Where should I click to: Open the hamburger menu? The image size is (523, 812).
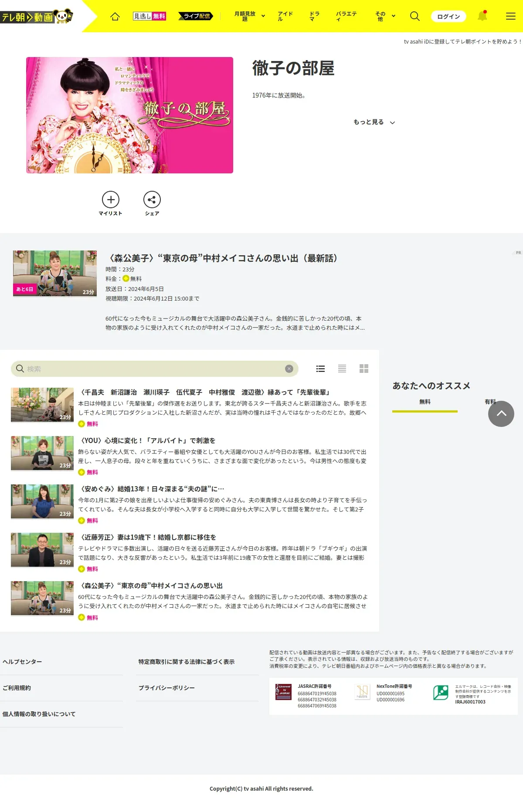[x=511, y=16]
